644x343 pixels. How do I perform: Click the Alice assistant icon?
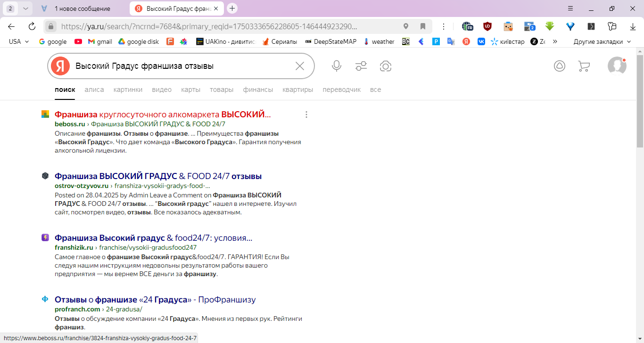coord(560,66)
